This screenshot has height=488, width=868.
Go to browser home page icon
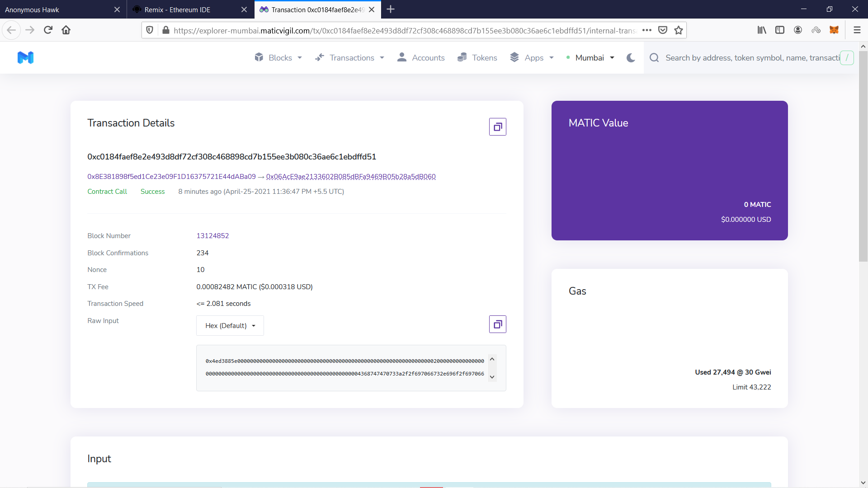66,30
